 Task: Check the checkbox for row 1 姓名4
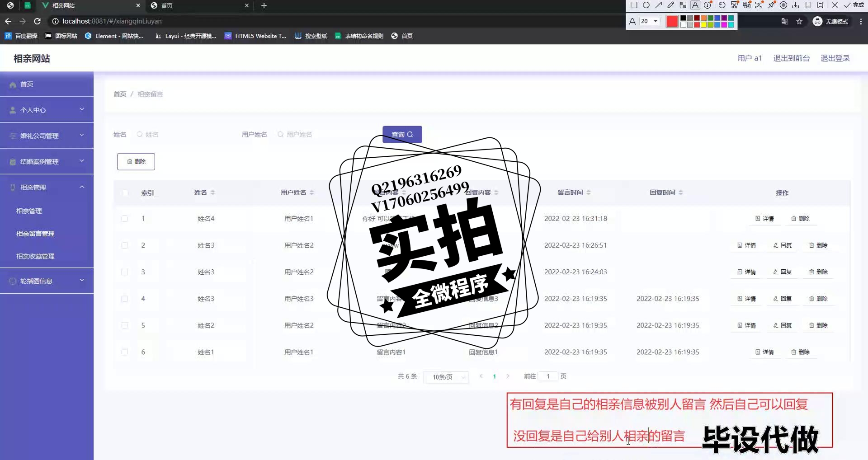[x=125, y=219]
